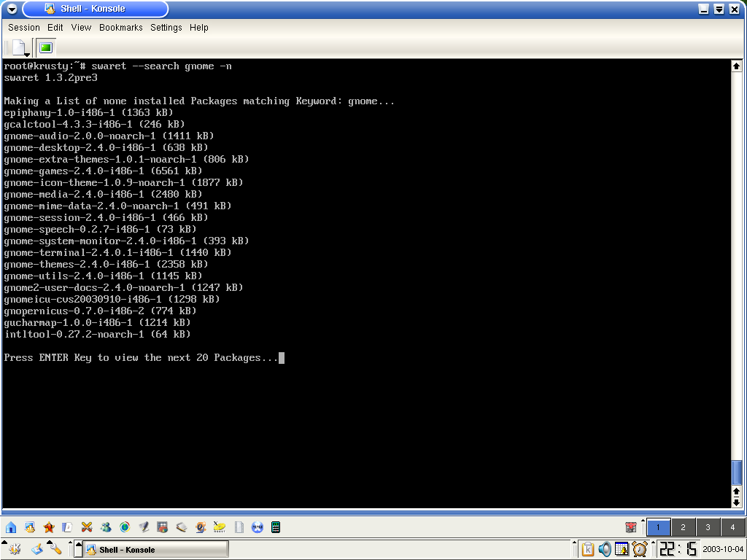747x560 pixels.
Task: Launch the orange Q application icon
Action: tap(201, 527)
